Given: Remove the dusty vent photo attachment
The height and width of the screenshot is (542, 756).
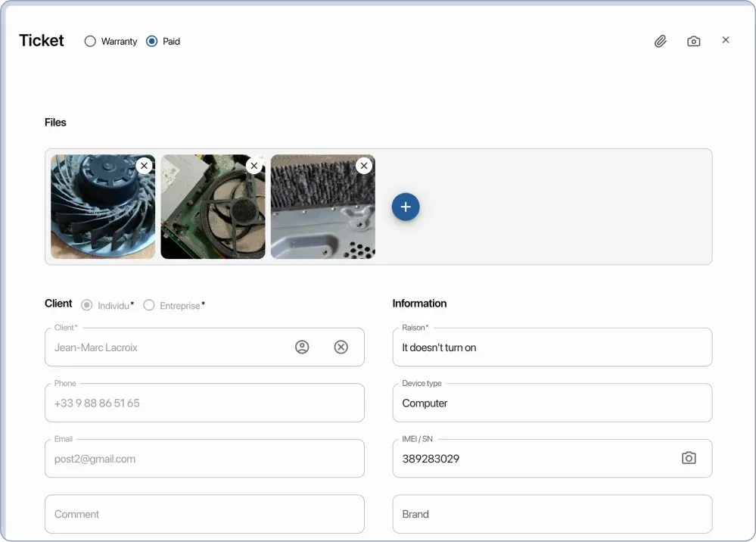Looking at the screenshot, I should point(364,165).
